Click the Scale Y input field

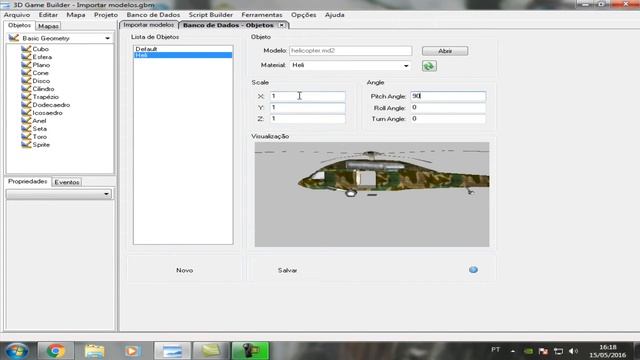pos(307,107)
